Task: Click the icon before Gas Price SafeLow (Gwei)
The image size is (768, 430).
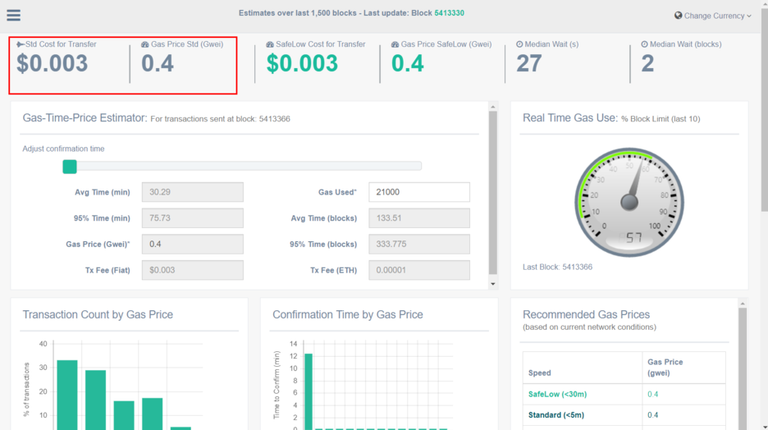Action: click(x=395, y=45)
